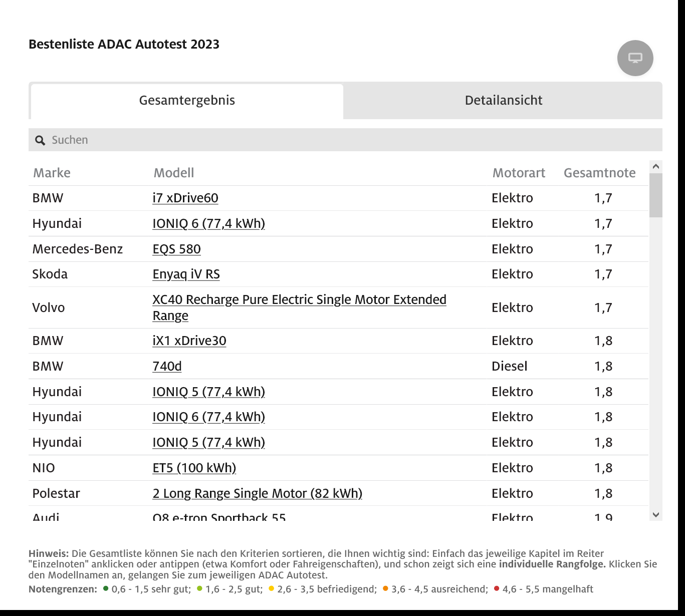Image resolution: width=685 pixels, height=616 pixels.
Task: Open the 2 Long Range Single Motor link
Action: 257,493
